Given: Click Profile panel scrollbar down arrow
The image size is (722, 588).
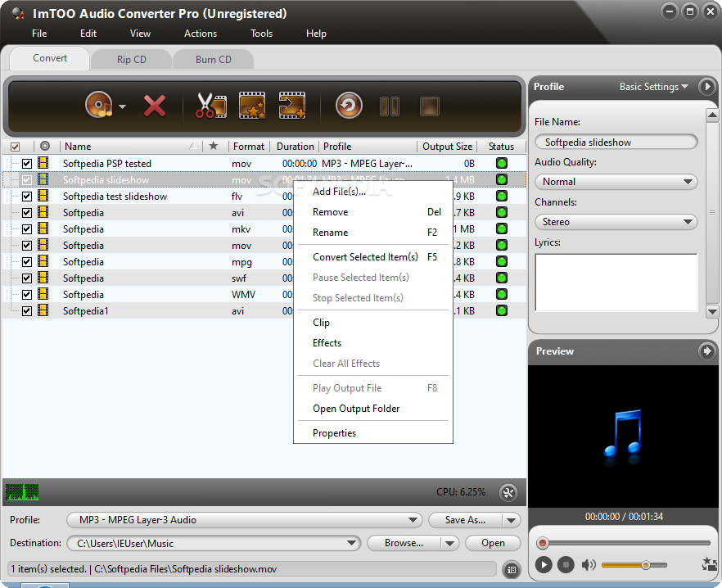Looking at the screenshot, I should tap(712, 311).
